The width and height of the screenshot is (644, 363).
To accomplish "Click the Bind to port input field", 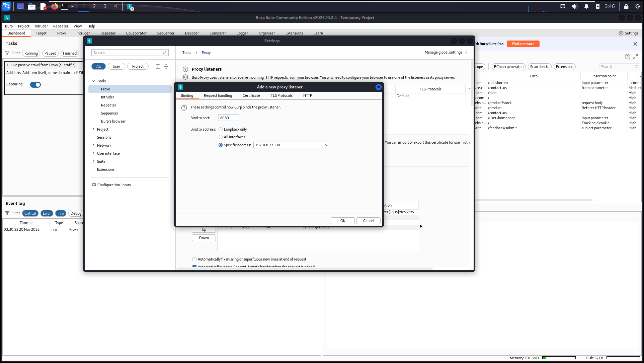I will [x=229, y=118].
